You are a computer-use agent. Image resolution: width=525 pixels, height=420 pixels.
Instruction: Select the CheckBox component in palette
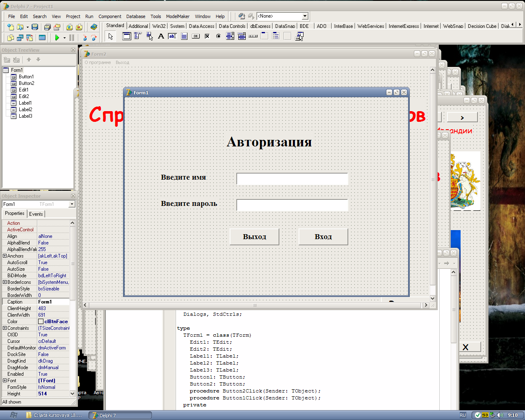(x=207, y=37)
